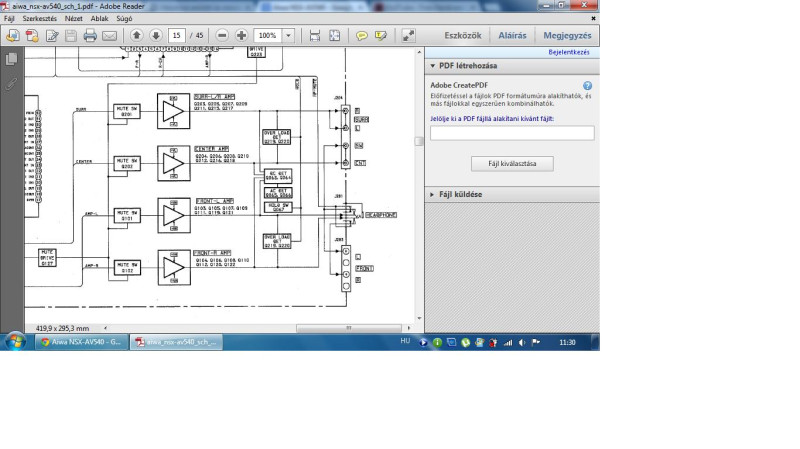Click the Windows Start orb

pyautogui.click(x=16, y=342)
